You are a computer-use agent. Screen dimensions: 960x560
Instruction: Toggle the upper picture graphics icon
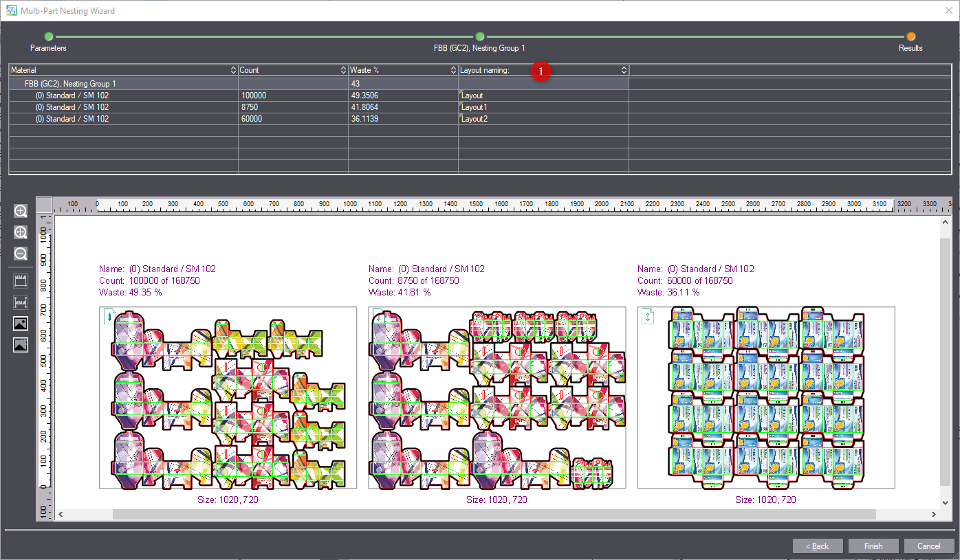pos(21,324)
